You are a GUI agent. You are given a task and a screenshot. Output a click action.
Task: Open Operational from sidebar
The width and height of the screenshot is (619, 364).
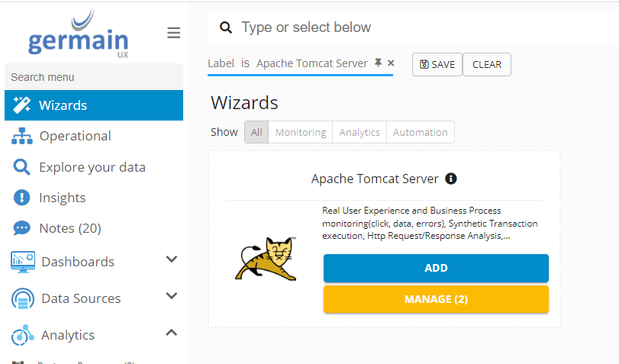click(75, 136)
